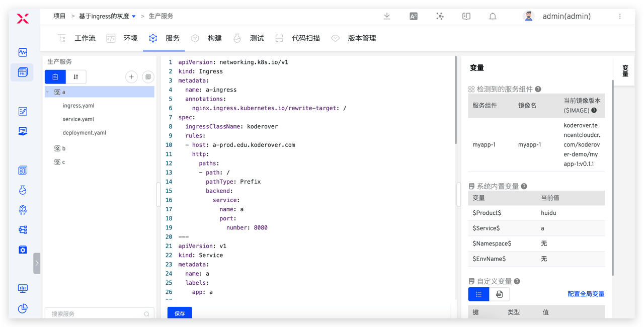Open the 配置全局变量 link

tap(586, 294)
